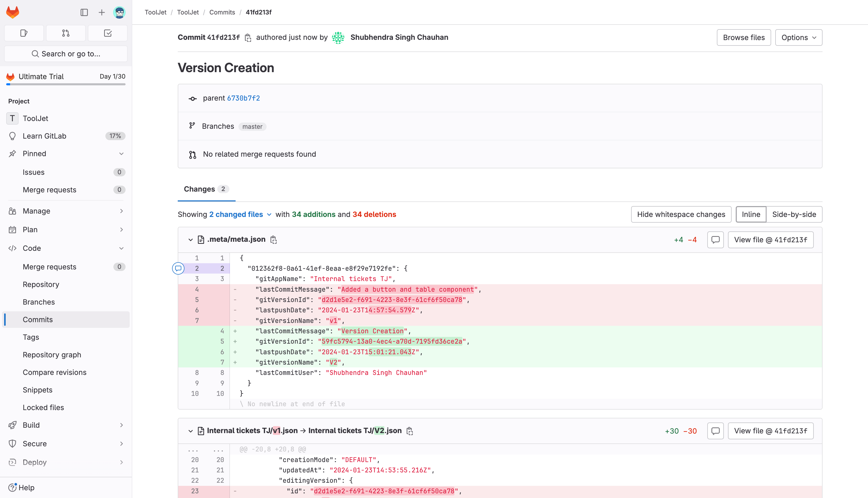The image size is (868, 498).
Task: Open the merge requests shortcut icon
Action: 66,33
